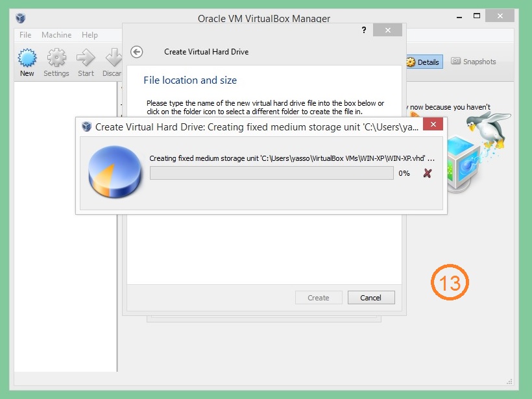Click the disk creation progress bar
This screenshot has width=532, height=399.
[271, 173]
